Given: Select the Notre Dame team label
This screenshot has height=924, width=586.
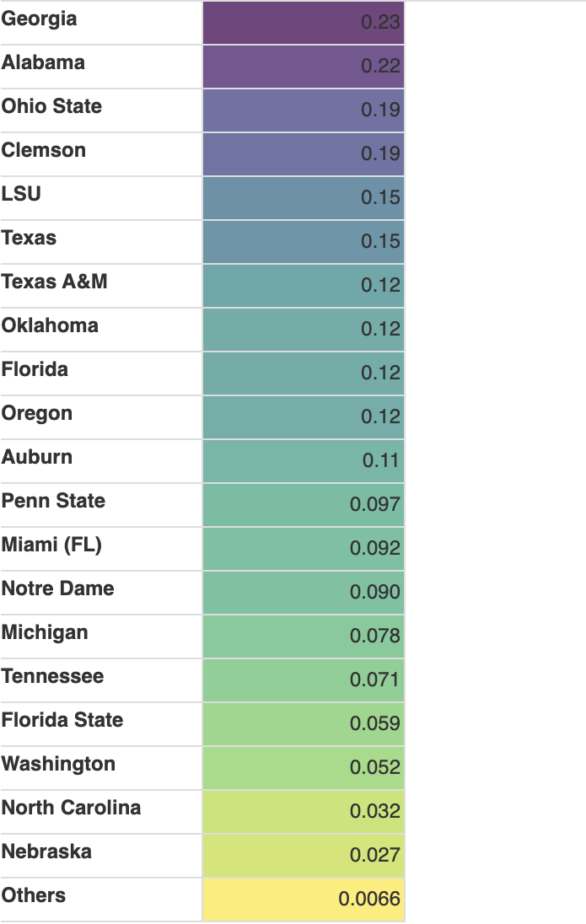Looking at the screenshot, I should coord(57,589).
